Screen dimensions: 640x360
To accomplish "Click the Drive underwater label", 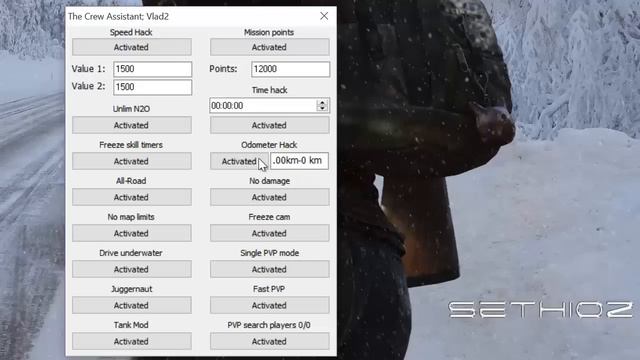I will (x=131, y=253).
